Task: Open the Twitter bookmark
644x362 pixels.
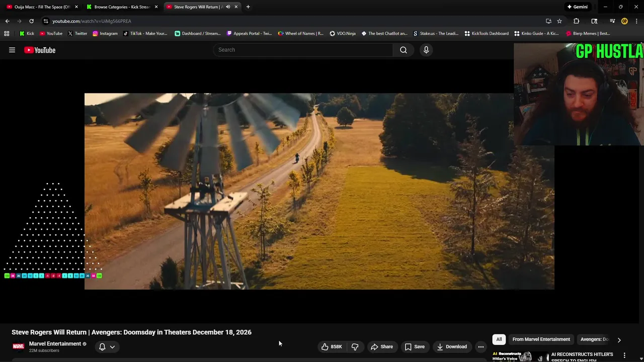Action: (77, 34)
